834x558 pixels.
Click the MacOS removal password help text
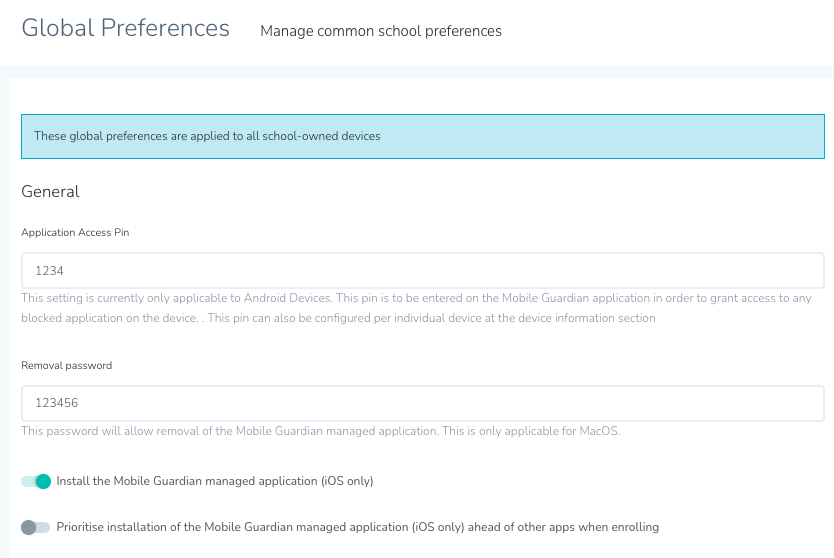[x=321, y=431]
